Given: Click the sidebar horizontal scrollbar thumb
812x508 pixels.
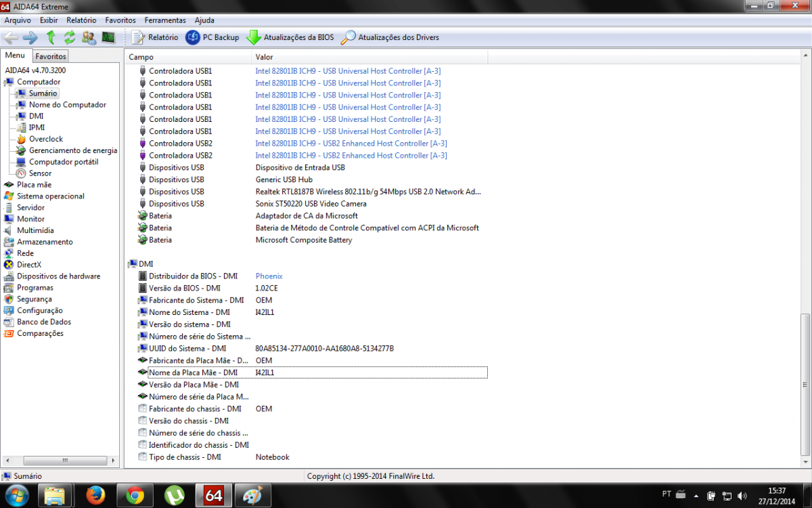Looking at the screenshot, I should (x=65, y=461).
